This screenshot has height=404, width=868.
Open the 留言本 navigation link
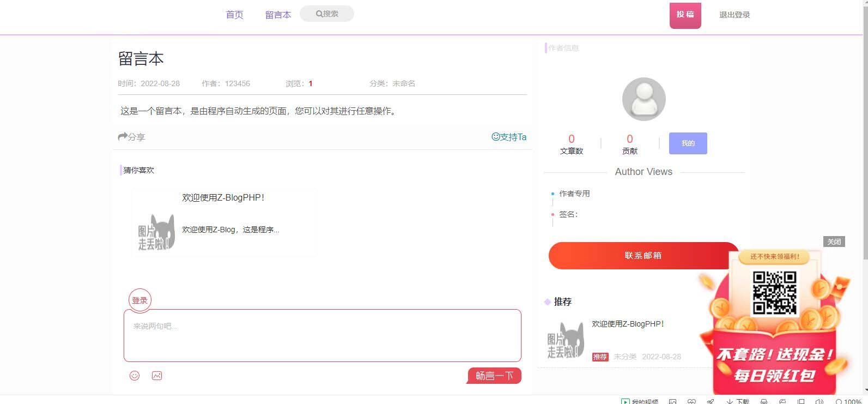(278, 15)
